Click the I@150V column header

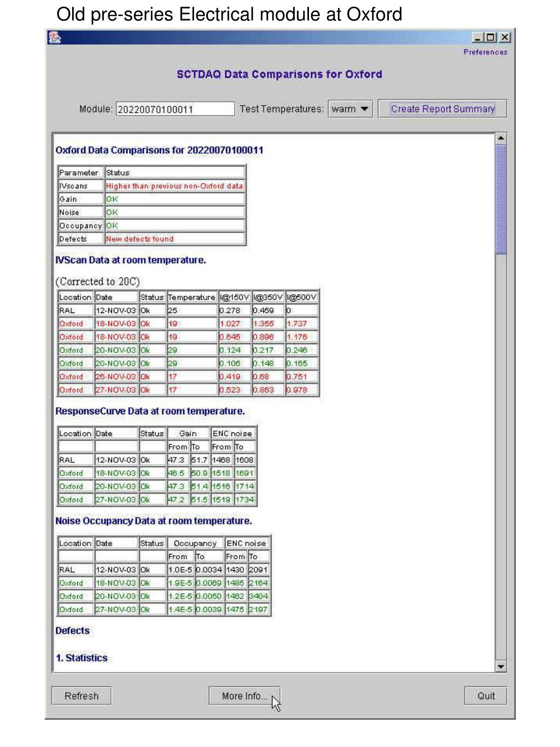point(234,297)
